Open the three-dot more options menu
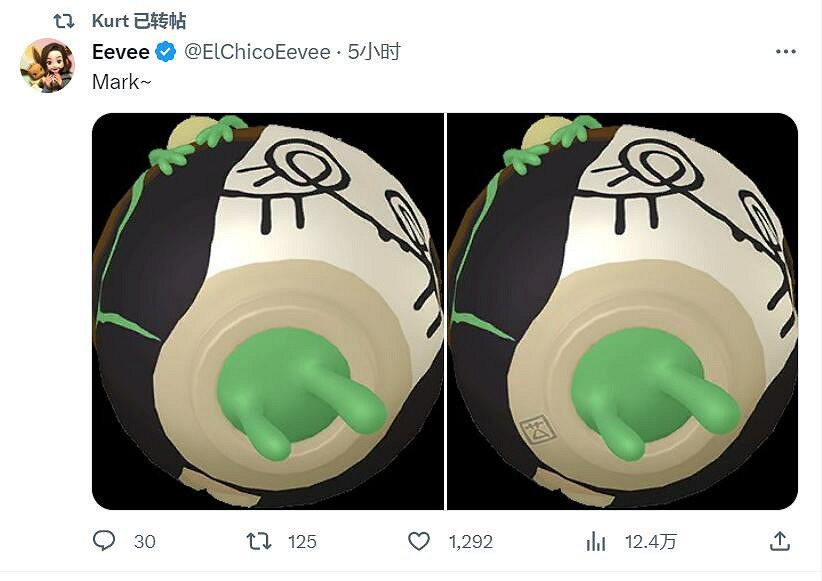The width and height of the screenshot is (822, 581). point(786,52)
